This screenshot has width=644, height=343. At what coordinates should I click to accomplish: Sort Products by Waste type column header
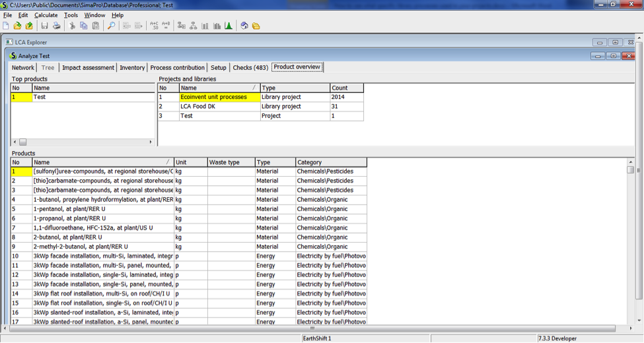click(231, 162)
